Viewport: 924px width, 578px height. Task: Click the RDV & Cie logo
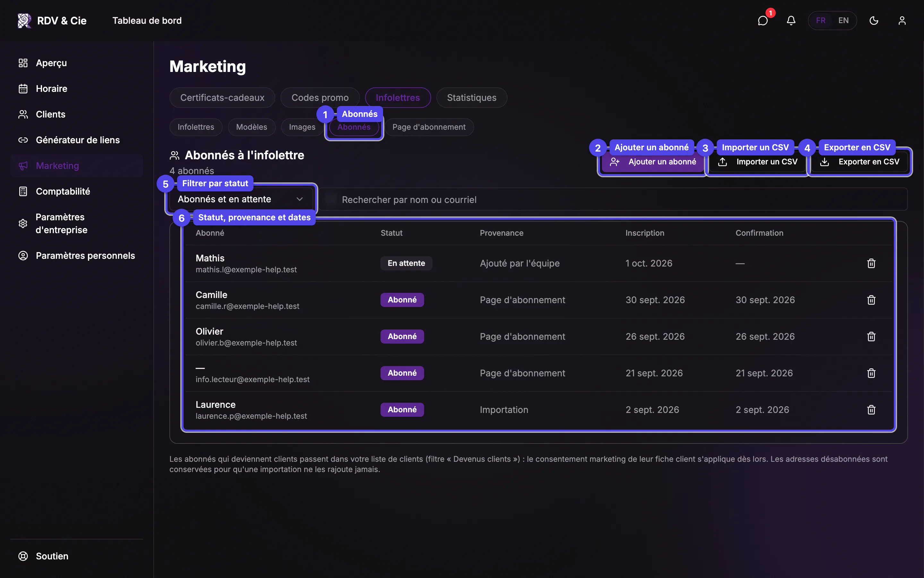tap(52, 21)
